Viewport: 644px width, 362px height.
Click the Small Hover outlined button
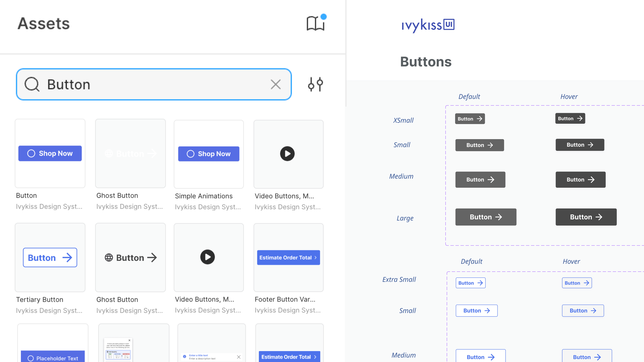[583, 311]
